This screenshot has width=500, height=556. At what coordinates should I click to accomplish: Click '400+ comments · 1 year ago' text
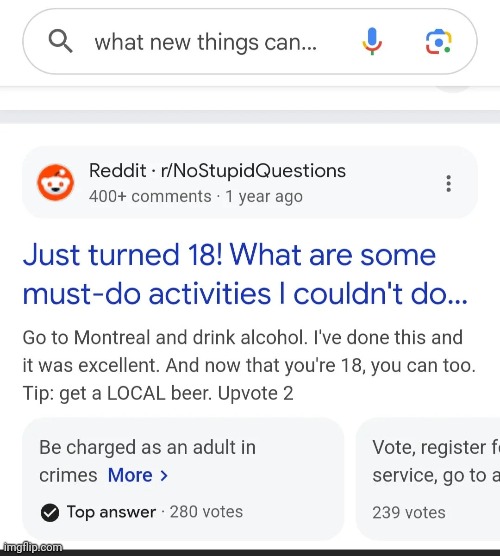click(x=196, y=196)
